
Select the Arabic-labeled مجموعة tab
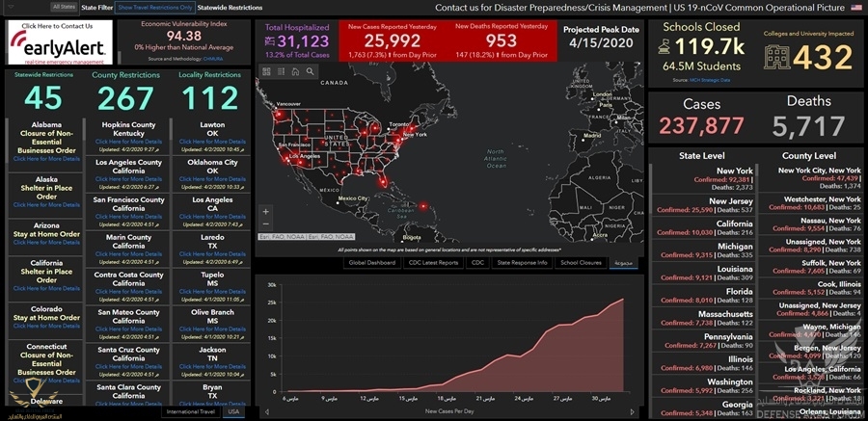point(623,263)
